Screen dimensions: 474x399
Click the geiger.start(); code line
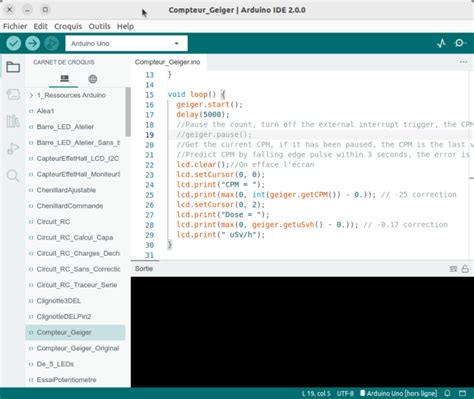pyautogui.click(x=209, y=105)
